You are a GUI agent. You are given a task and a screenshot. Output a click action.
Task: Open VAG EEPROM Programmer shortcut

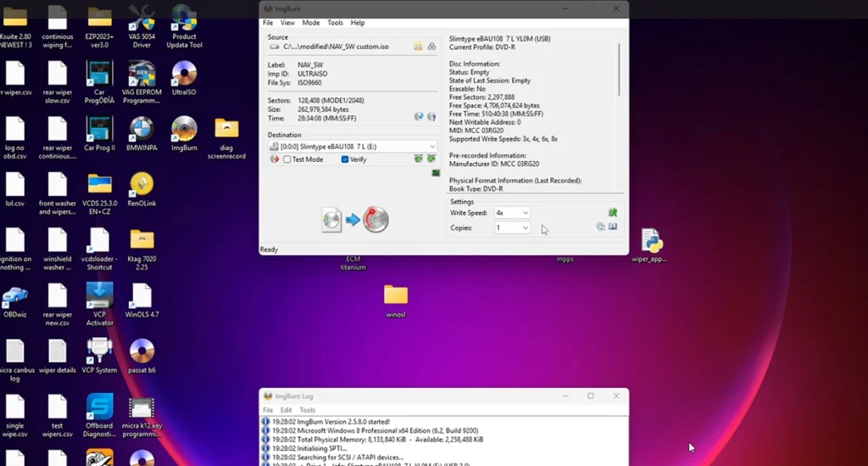click(x=142, y=82)
